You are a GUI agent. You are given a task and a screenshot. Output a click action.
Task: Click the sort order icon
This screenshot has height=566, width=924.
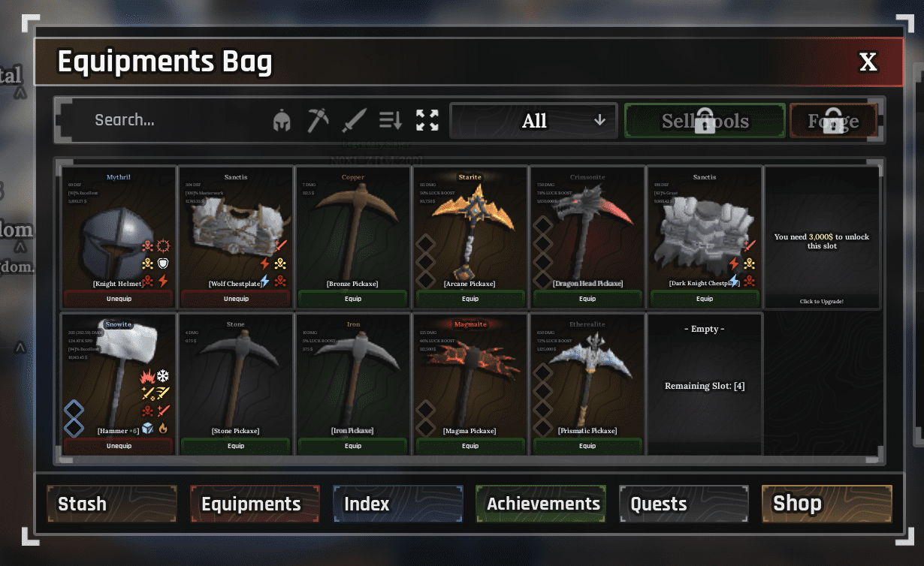(391, 120)
